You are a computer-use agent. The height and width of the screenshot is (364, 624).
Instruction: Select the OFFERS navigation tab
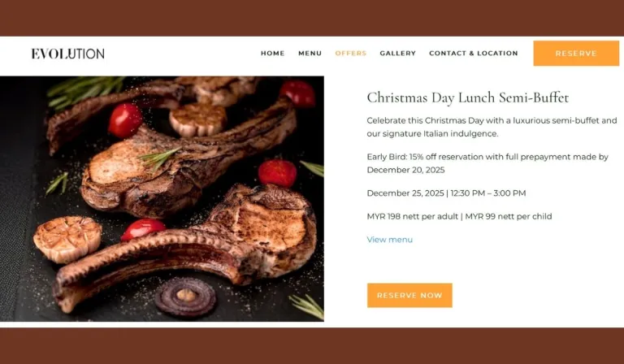[351, 54]
